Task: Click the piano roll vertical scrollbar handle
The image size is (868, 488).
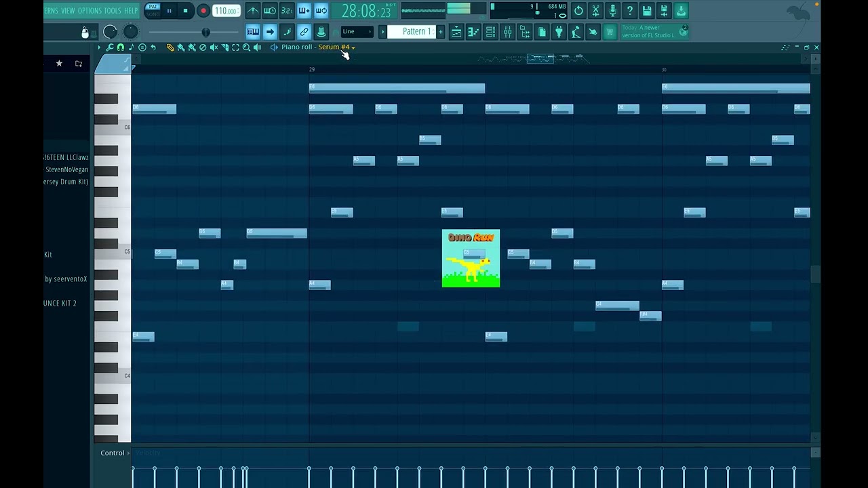Action: click(816, 274)
